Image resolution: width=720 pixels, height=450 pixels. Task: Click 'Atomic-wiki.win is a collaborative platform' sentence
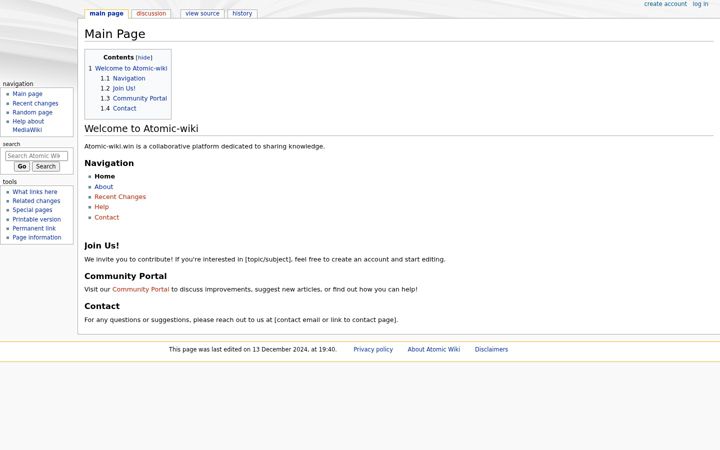coord(204,146)
